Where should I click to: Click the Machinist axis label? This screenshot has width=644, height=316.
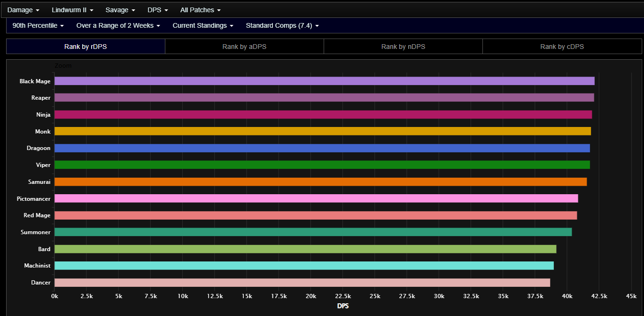click(x=37, y=266)
